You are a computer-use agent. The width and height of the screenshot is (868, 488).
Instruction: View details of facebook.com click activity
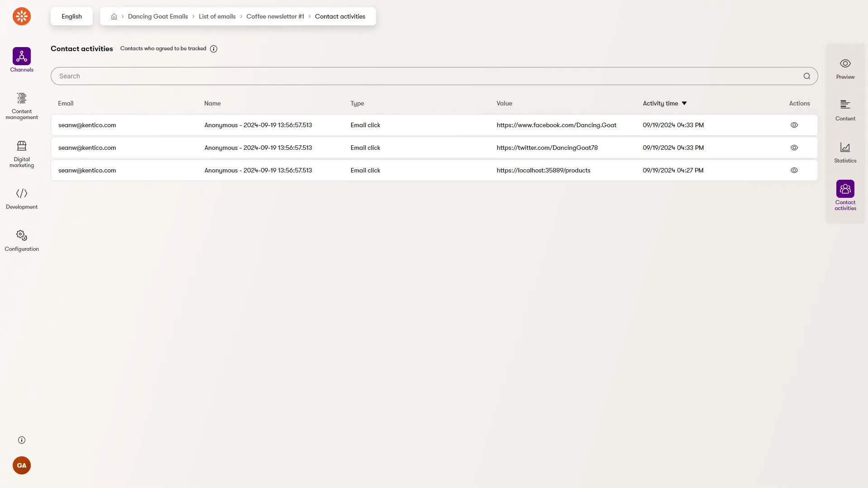(x=794, y=125)
